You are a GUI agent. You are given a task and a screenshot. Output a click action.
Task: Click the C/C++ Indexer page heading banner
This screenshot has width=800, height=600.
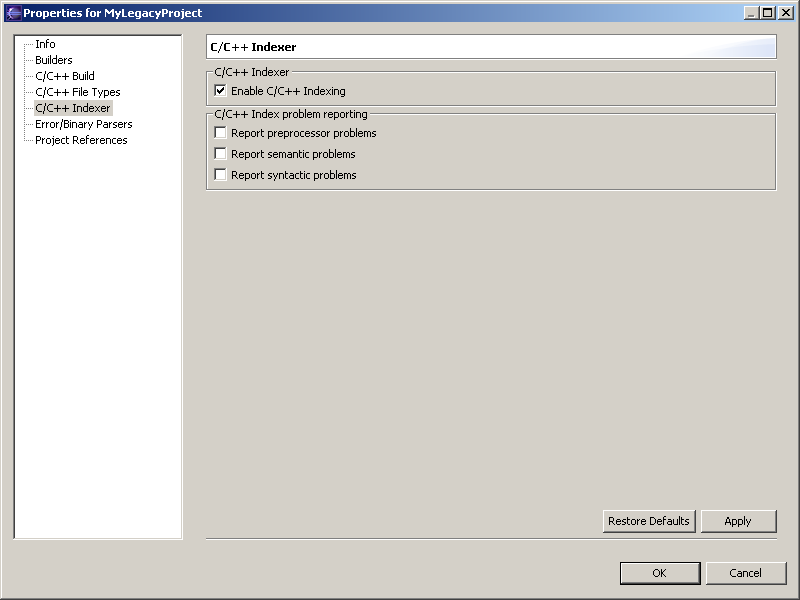(x=490, y=47)
